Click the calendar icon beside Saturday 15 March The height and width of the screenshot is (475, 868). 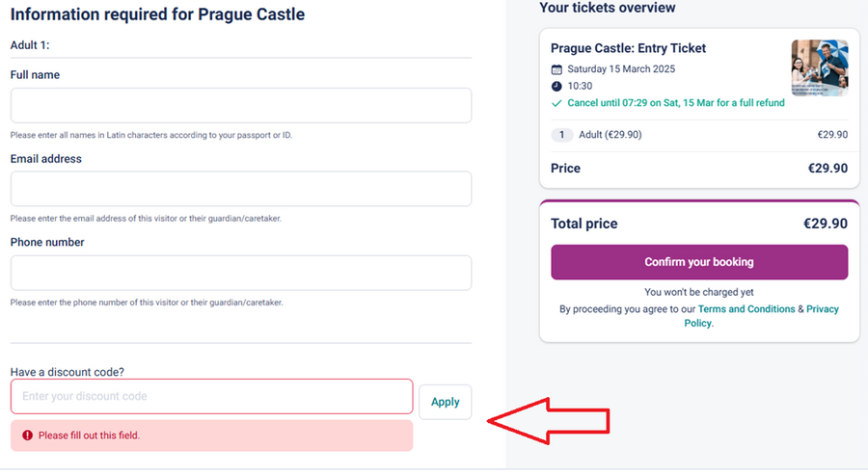[556, 69]
